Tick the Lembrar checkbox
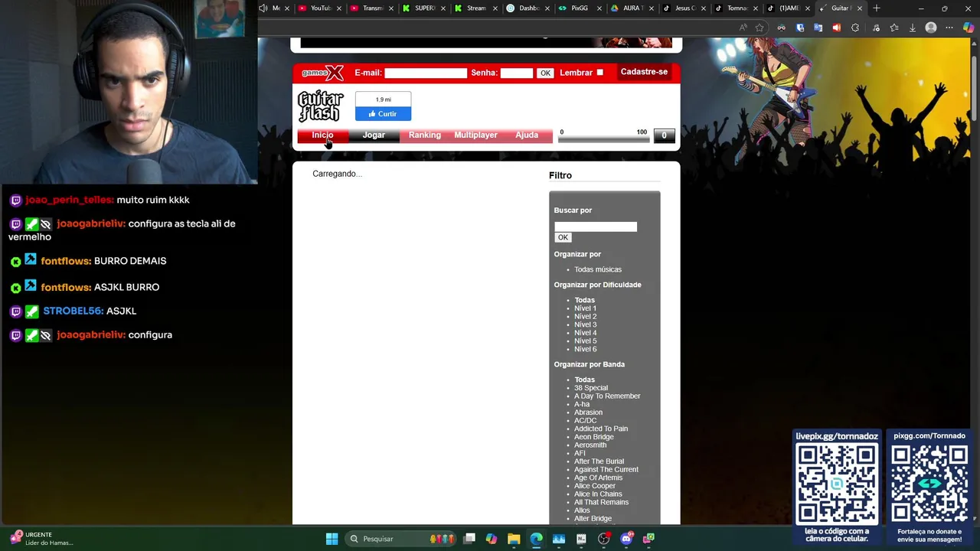 pyautogui.click(x=599, y=73)
